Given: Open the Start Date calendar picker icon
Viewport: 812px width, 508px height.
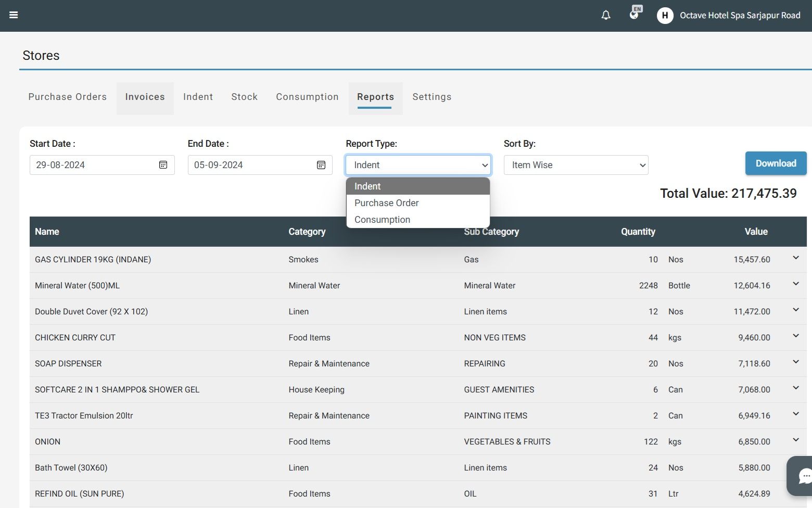Looking at the screenshot, I should 163,165.
